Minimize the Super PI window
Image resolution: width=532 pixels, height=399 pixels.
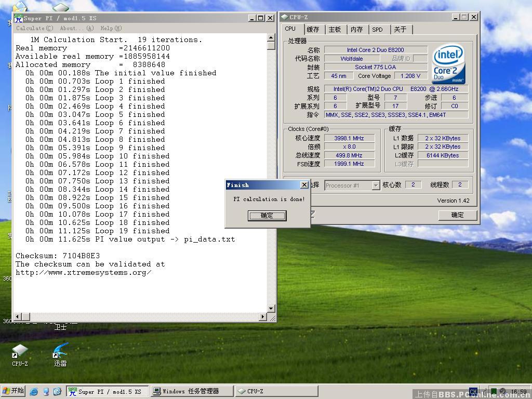pos(252,18)
